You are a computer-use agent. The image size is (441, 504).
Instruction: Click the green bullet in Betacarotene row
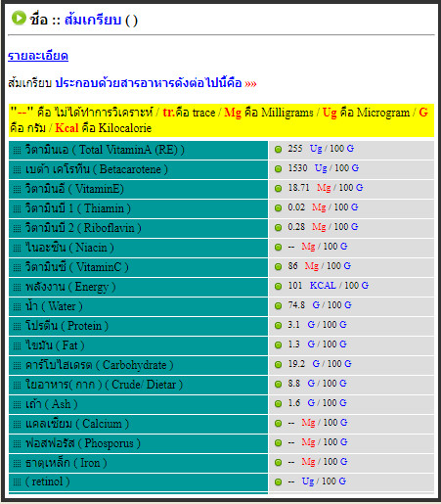point(278,169)
